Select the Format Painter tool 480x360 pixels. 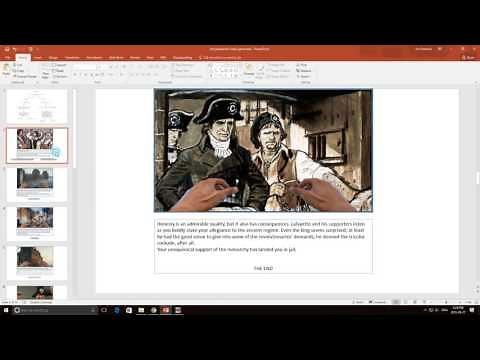25,76
